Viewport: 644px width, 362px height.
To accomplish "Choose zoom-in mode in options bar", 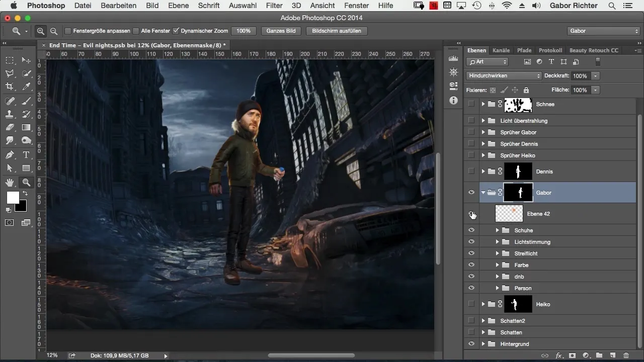I will tap(41, 31).
